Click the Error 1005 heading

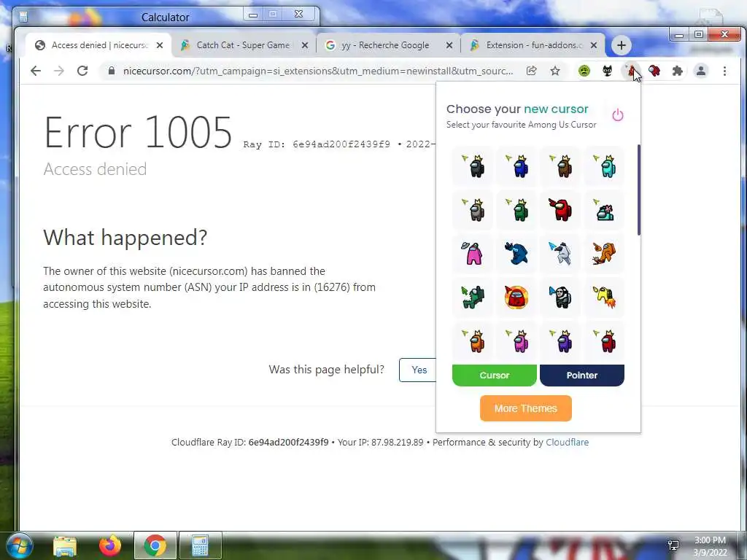pyautogui.click(x=138, y=133)
